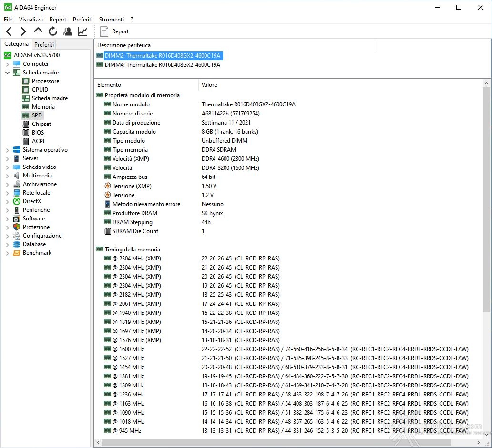
Task: Expand the Computer tree node
Action: [x=8, y=64]
